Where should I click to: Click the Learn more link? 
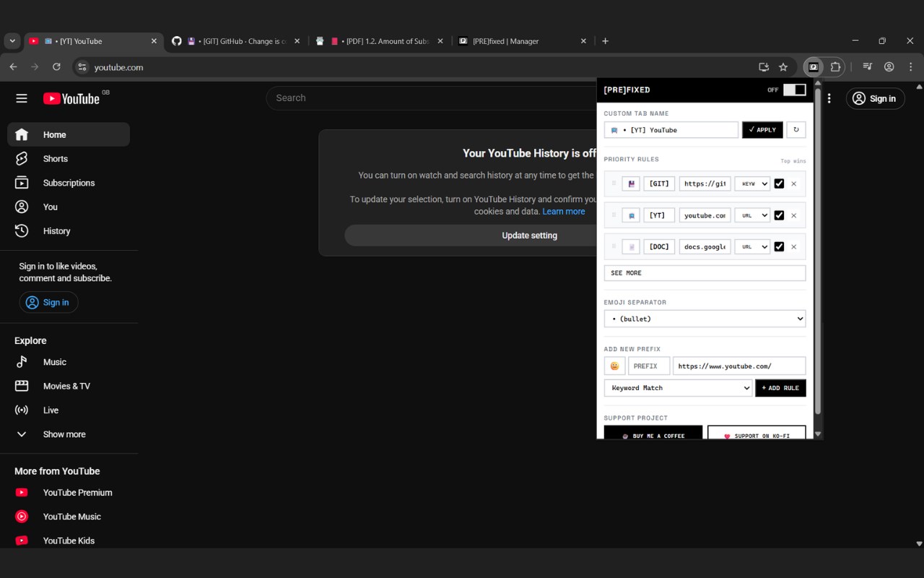564,212
